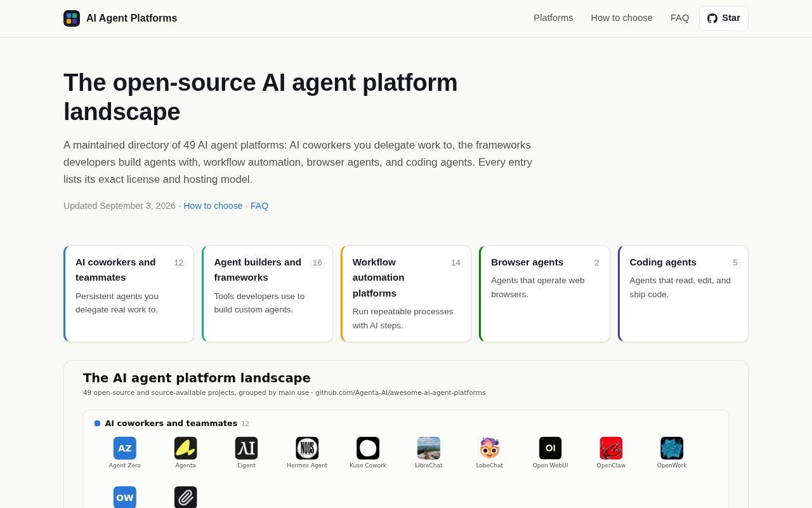Click the AI coworkers and teammates section heading
Viewport: 812px width, 508px height.
[171, 424]
